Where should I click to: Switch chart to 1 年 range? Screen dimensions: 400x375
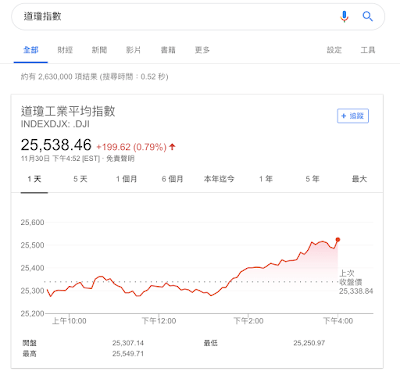(x=266, y=179)
